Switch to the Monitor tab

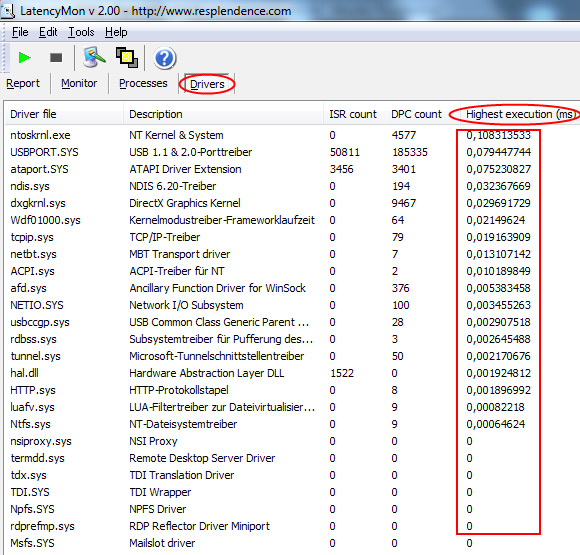[x=79, y=83]
